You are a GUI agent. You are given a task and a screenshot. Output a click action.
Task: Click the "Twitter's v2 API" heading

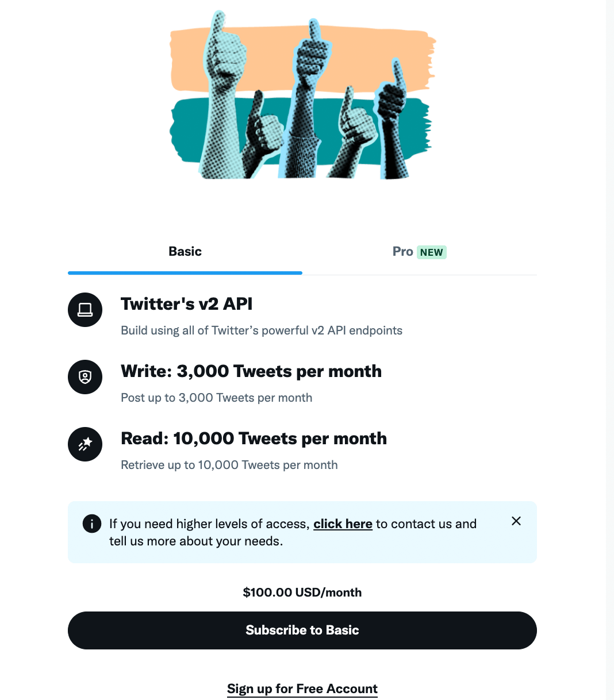(187, 304)
